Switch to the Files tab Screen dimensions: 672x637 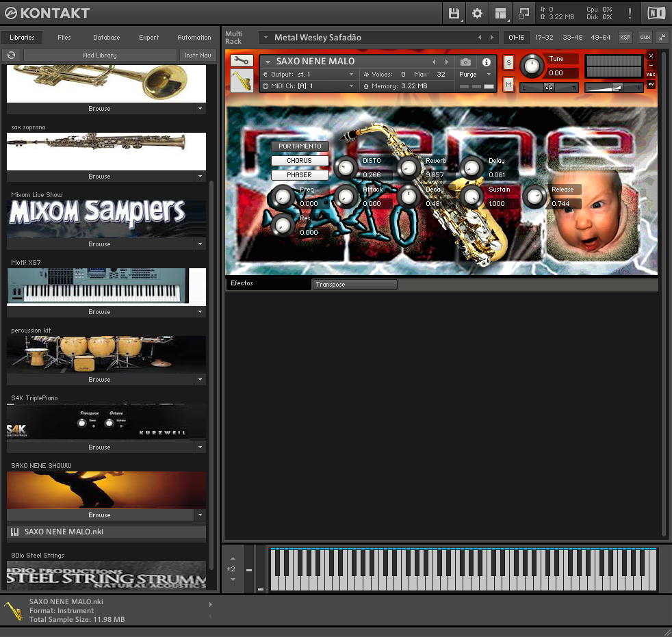(64, 37)
